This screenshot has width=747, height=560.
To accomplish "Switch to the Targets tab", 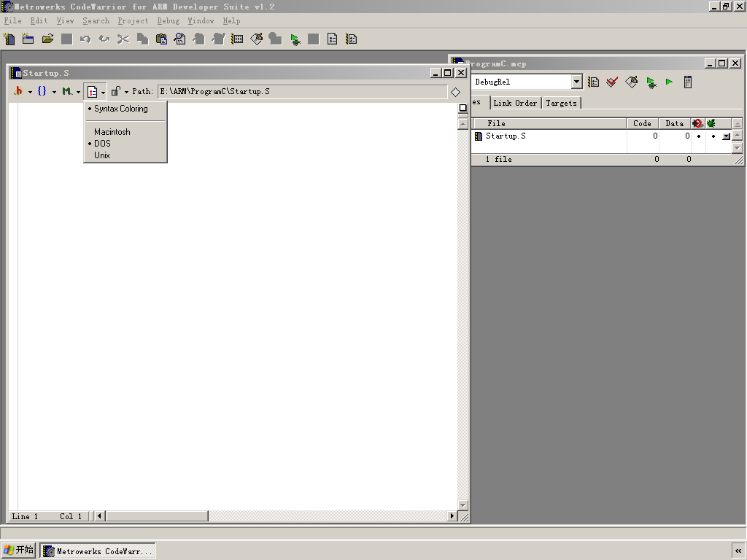I will tap(561, 103).
